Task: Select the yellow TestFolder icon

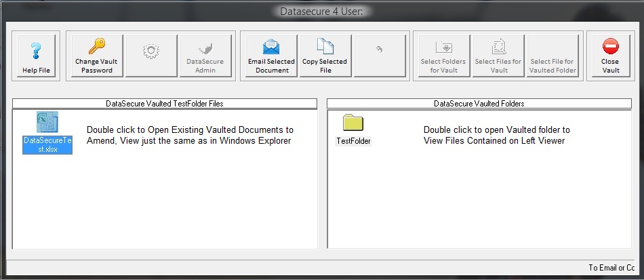Action: pyautogui.click(x=353, y=123)
